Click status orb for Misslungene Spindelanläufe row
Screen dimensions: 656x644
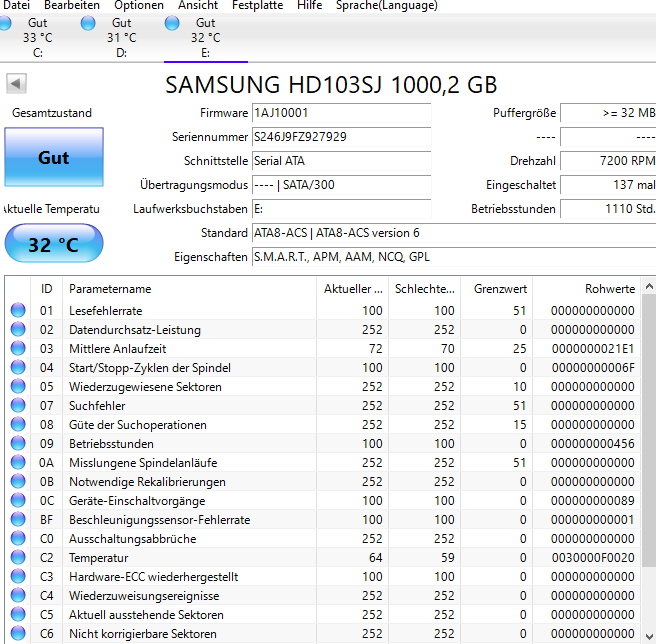tap(18, 462)
